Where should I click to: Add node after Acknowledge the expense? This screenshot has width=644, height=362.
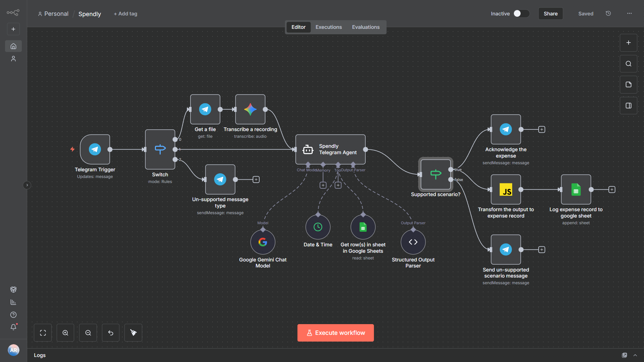(x=542, y=129)
